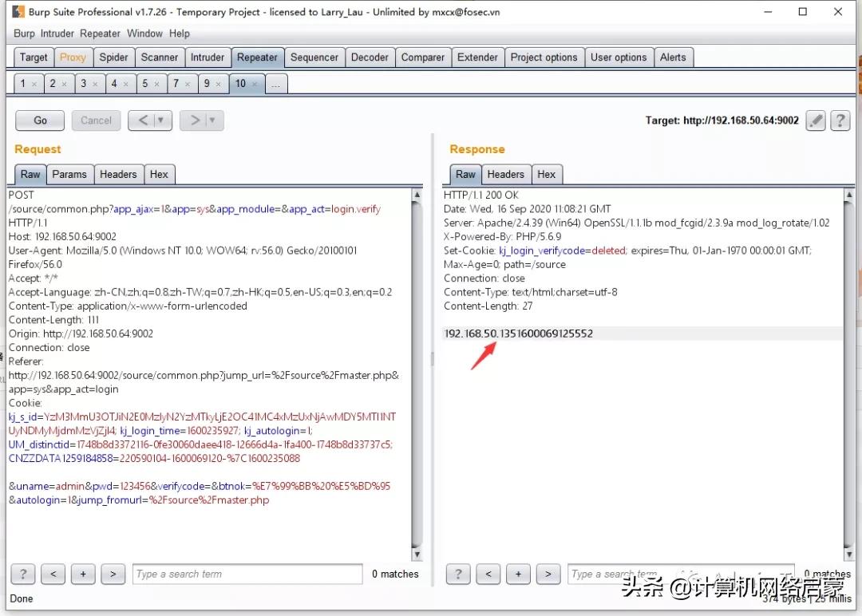This screenshot has width=862, height=616.
Task: Show request Headers view
Action: (118, 174)
